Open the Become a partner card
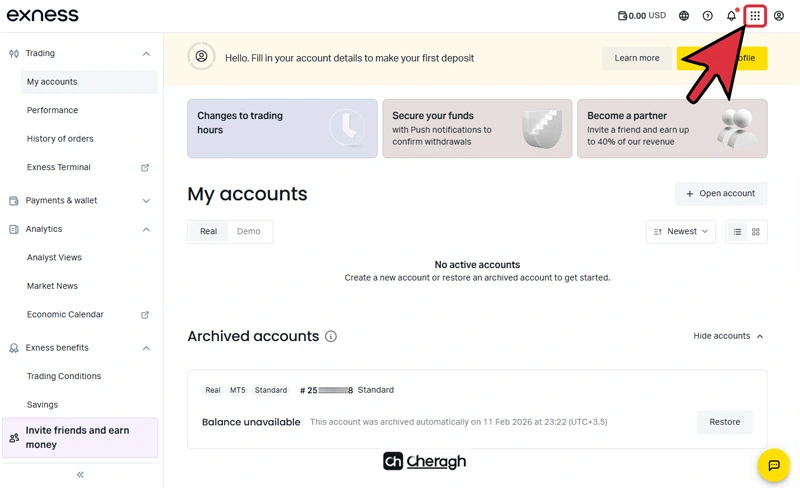The height and width of the screenshot is (488, 800). point(672,129)
